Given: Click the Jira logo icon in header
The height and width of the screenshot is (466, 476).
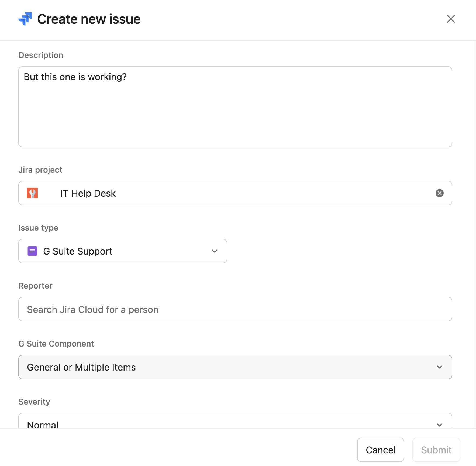Looking at the screenshot, I should pyautogui.click(x=25, y=19).
